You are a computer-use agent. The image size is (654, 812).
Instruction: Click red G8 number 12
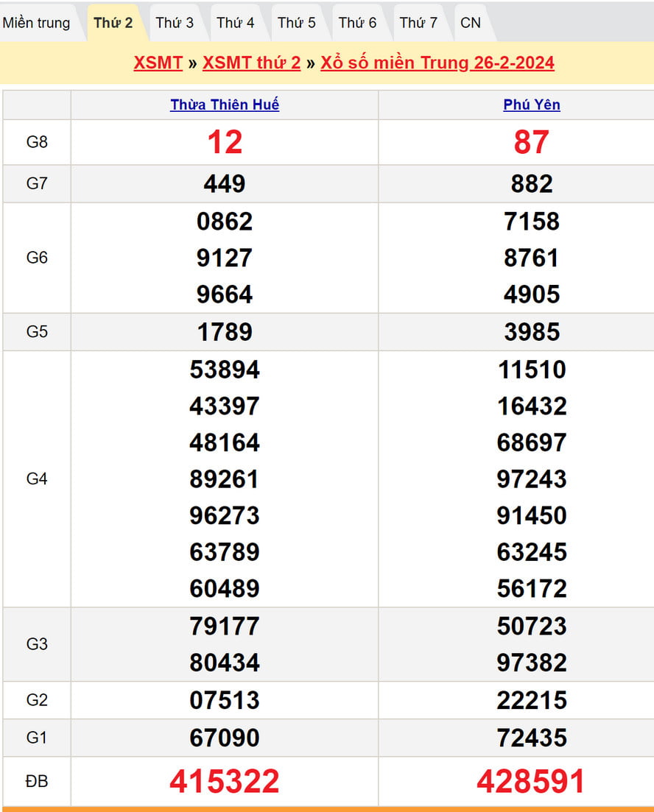coord(225,142)
